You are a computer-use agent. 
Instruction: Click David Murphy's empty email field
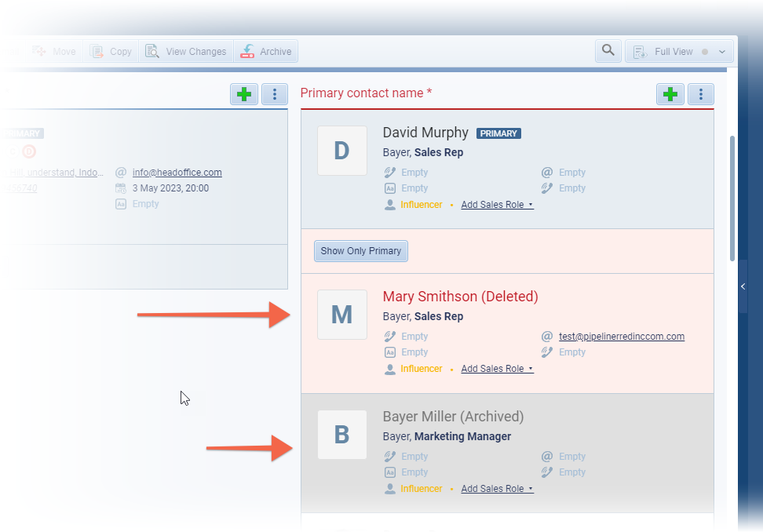[x=571, y=173]
